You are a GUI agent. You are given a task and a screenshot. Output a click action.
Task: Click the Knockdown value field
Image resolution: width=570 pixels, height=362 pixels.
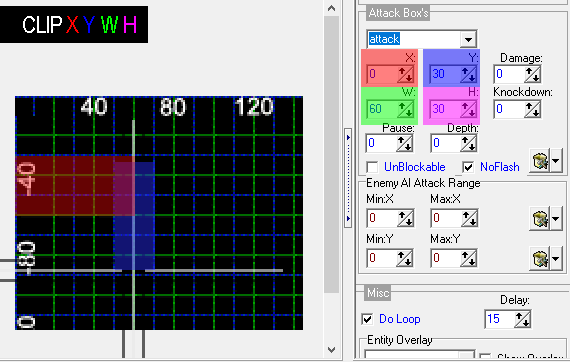[x=509, y=109]
